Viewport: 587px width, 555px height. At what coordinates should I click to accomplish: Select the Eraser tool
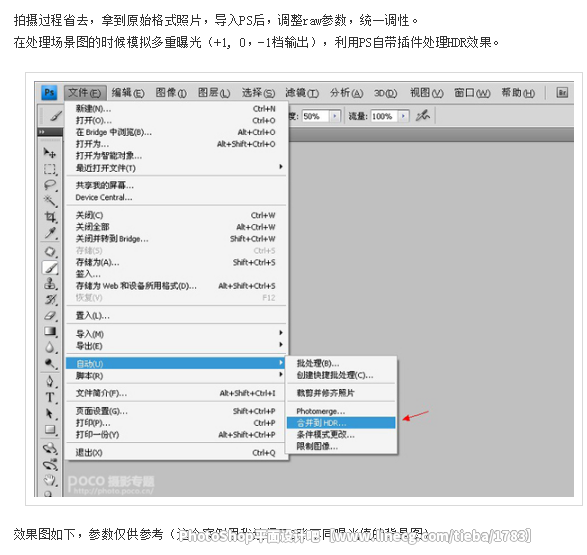tap(50, 315)
